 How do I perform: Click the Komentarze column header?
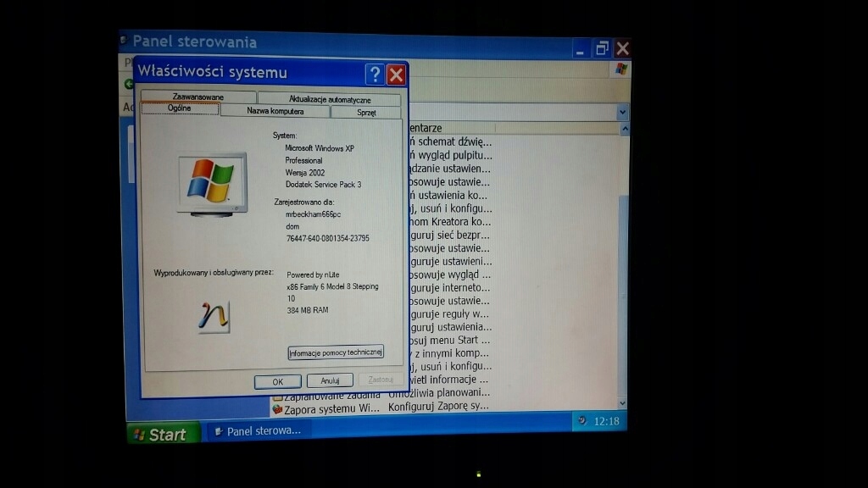pyautogui.click(x=451, y=128)
